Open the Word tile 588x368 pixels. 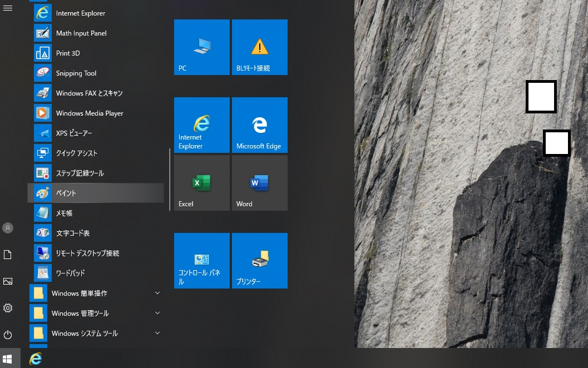259,183
